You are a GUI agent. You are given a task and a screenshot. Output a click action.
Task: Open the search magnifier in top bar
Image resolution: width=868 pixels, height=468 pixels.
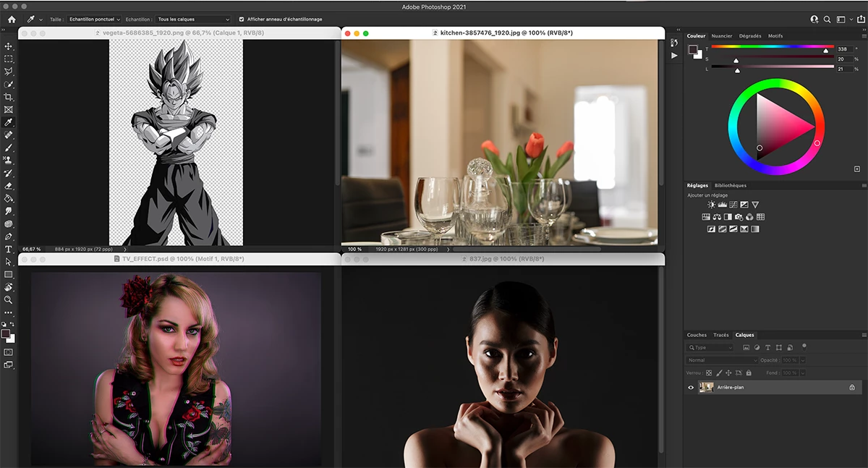tap(828, 19)
